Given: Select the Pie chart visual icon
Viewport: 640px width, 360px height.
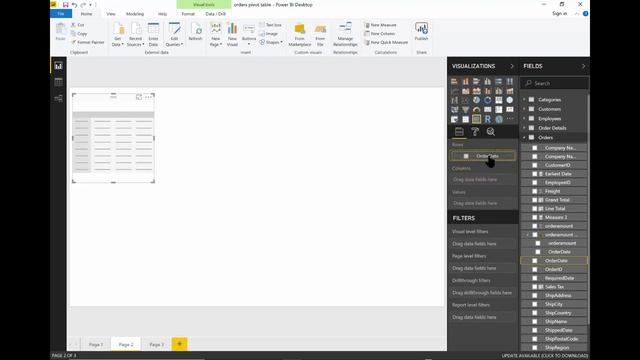Looking at the screenshot, I should point(476,100).
